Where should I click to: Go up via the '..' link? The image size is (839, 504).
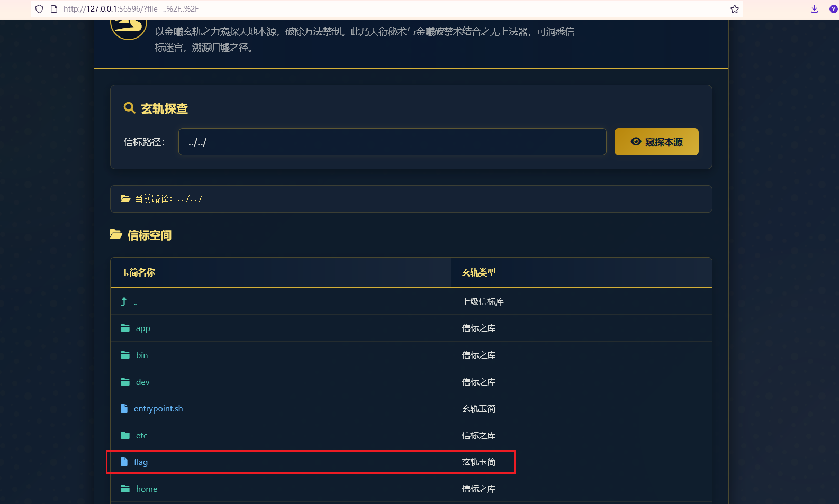(x=136, y=302)
